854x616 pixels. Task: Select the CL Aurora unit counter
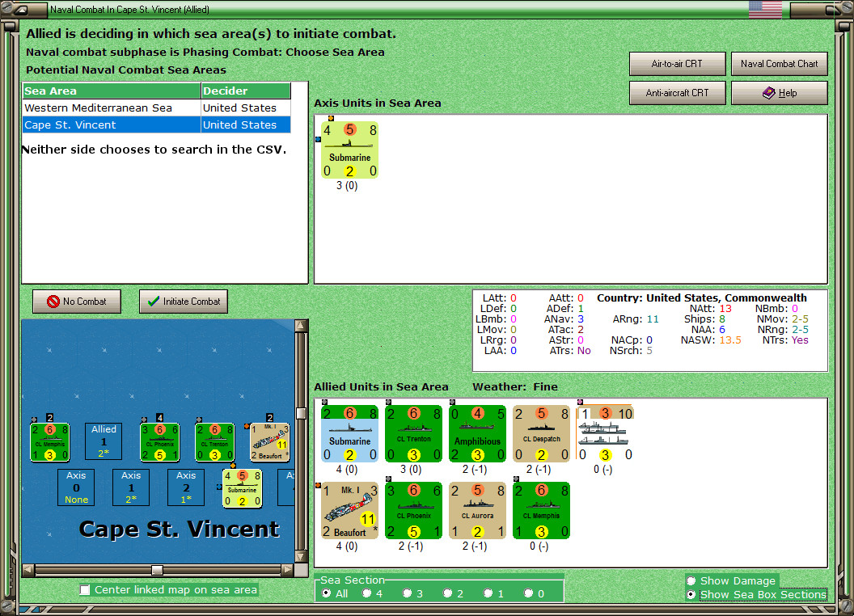pyautogui.click(x=477, y=510)
